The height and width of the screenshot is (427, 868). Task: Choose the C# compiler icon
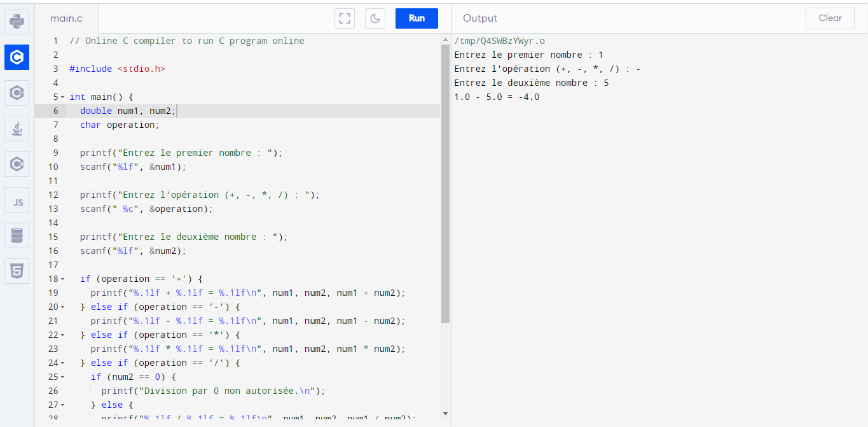pos(17,164)
